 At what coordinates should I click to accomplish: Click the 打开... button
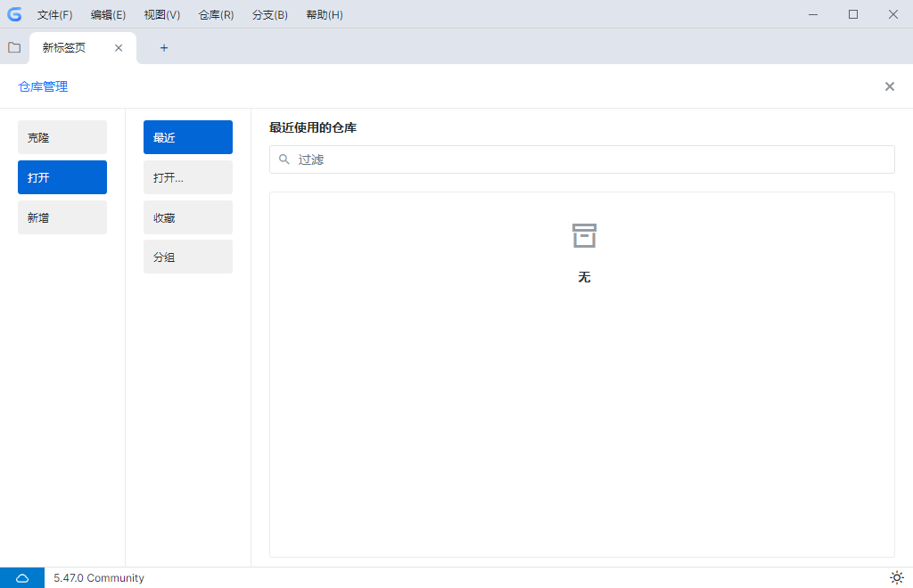tap(188, 177)
